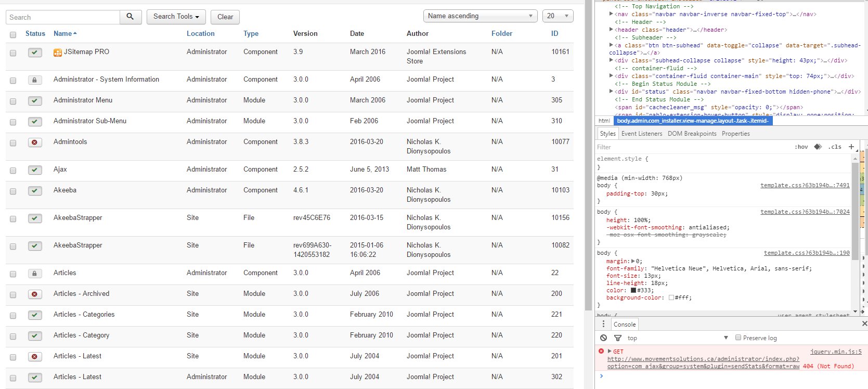Expand the header element node
Screen dimensions: 868x389
[611, 30]
